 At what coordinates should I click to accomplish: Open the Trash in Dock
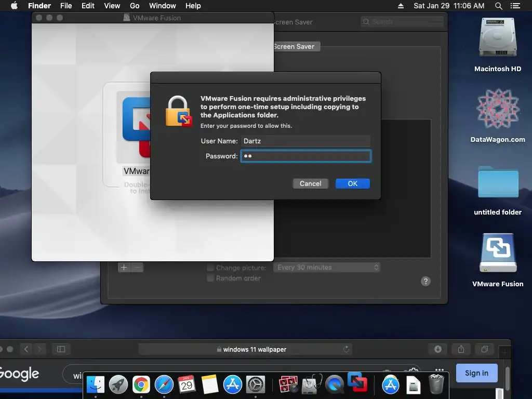coord(436,384)
